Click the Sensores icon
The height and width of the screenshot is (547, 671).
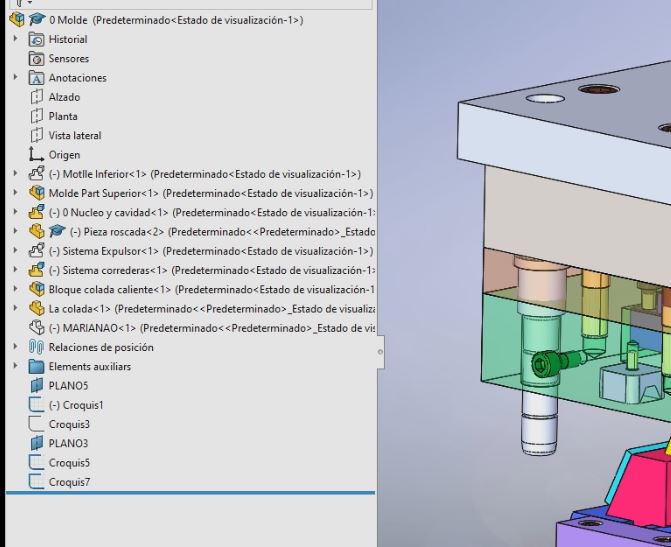click(37, 59)
